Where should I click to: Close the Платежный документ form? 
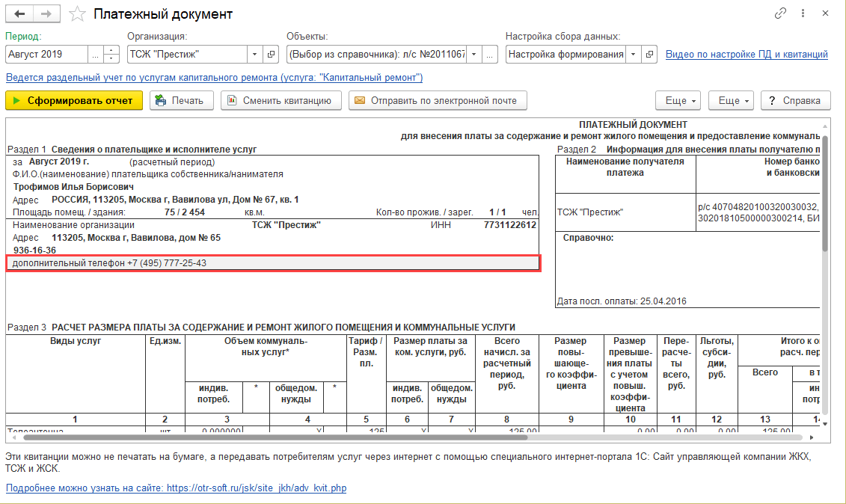click(825, 13)
